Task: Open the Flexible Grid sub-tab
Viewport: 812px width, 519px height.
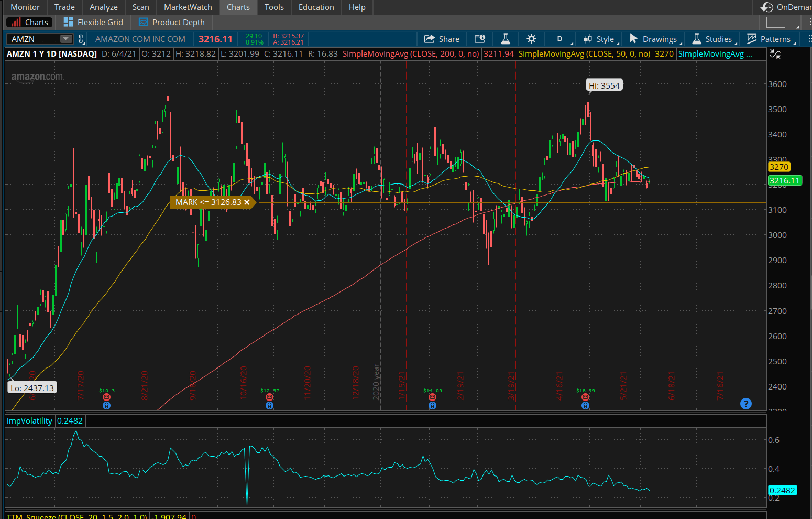Action: pyautogui.click(x=93, y=22)
